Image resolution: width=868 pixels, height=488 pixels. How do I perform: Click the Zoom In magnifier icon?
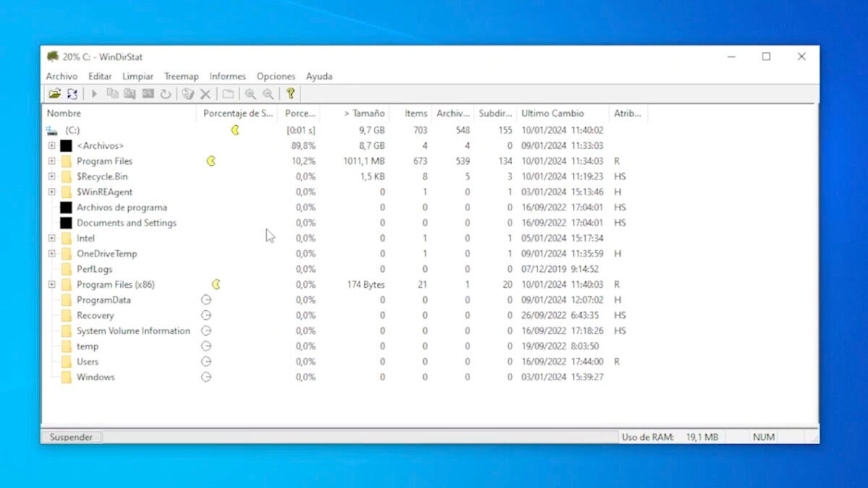(x=250, y=94)
